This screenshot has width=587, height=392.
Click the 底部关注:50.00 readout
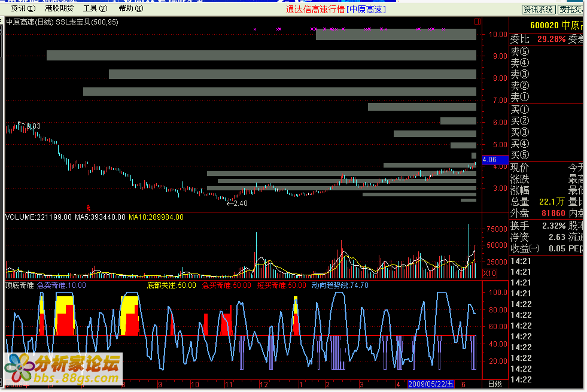pyautogui.click(x=172, y=285)
